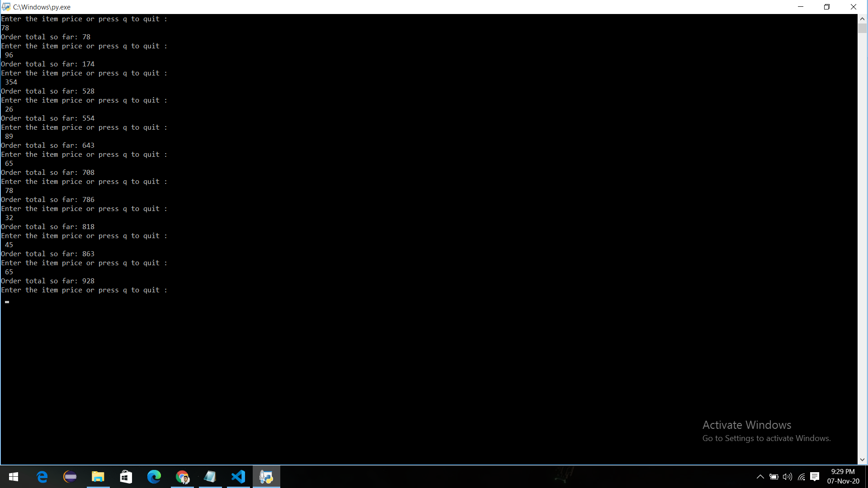
Task: Open the Wi-Fi network flyout
Action: tap(801, 477)
